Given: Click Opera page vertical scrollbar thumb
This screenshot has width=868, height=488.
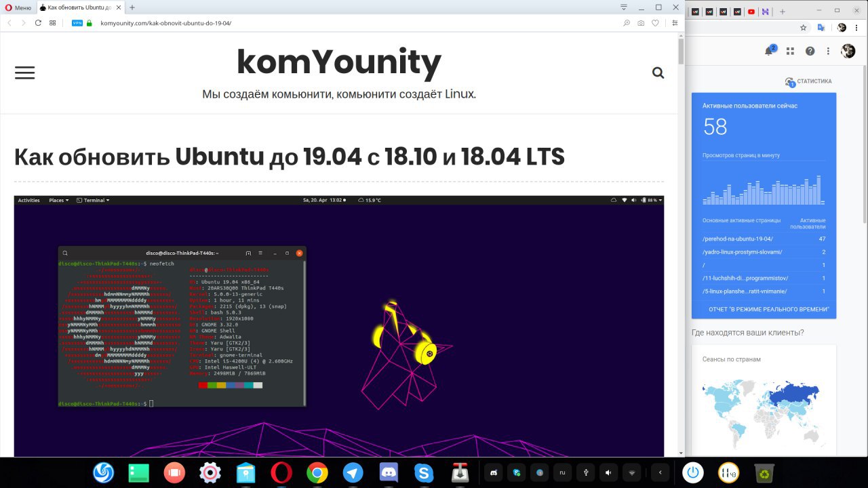Looking at the screenshot, I should (x=681, y=51).
